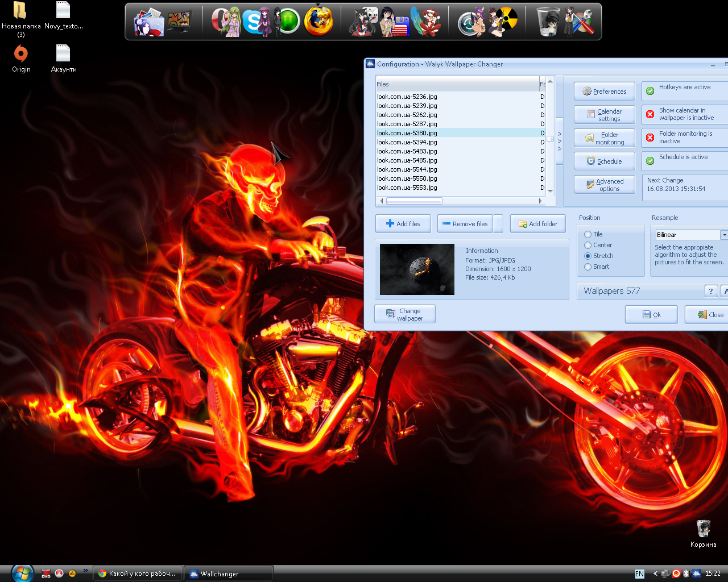This screenshot has height=582, width=728.
Task: Open the floppy disk dock icon
Action: tap(396, 23)
